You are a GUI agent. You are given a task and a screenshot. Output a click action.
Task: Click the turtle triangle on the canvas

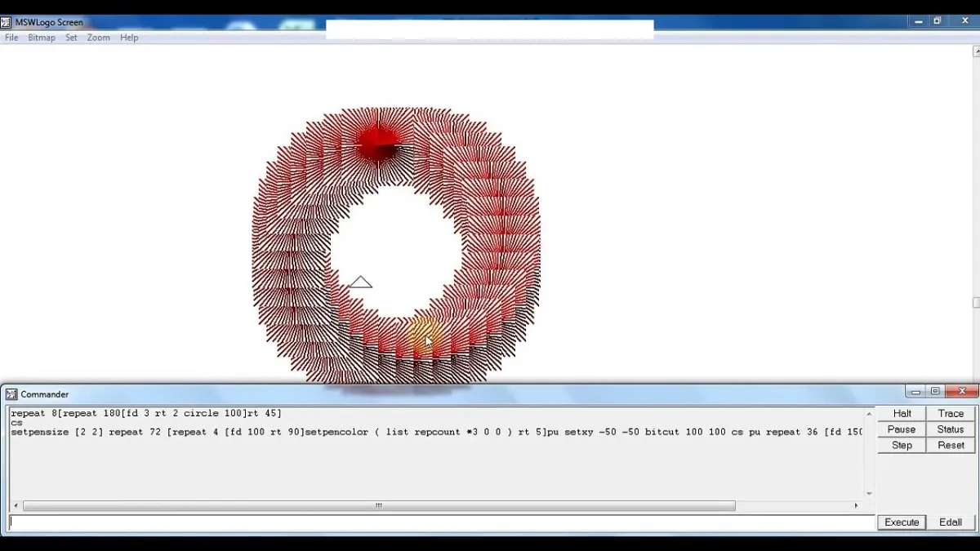coord(360,282)
